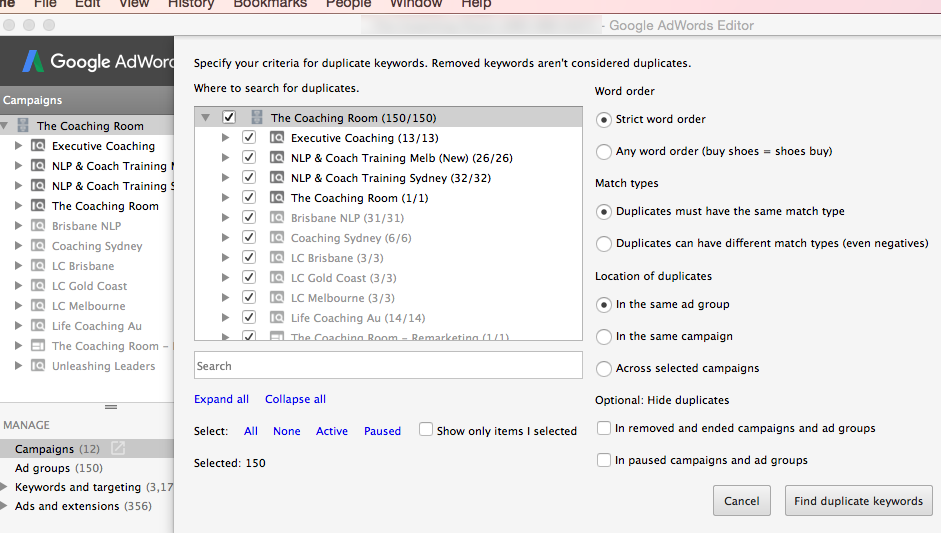Viewport: 941px width, 533px height.
Task: Open Campaigns in new window icon
Action: (x=118, y=448)
